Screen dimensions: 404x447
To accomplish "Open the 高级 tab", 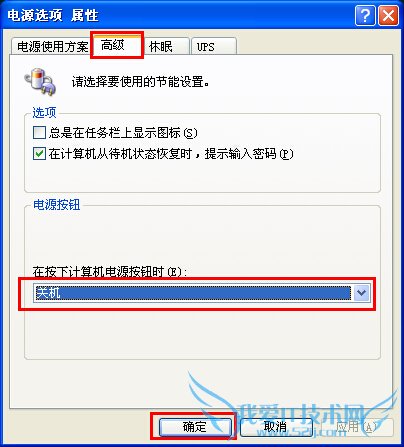I will [x=117, y=45].
